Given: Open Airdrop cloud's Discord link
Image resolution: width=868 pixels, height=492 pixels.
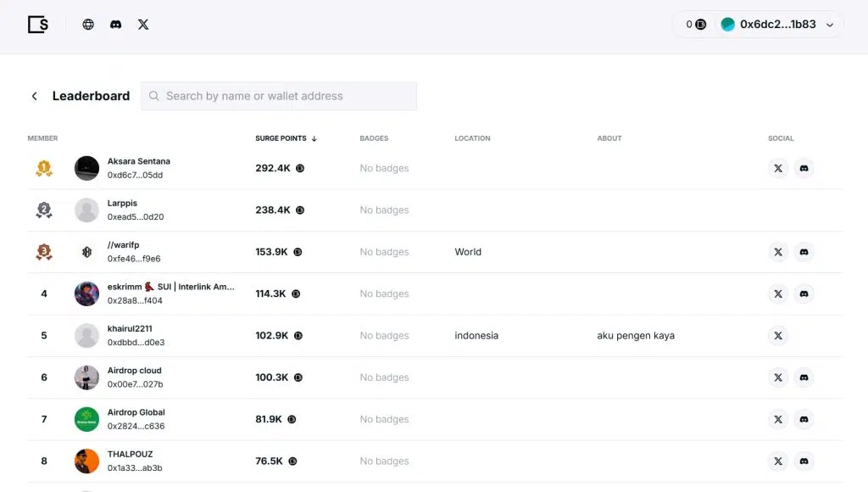Looking at the screenshot, I should 804,377.
